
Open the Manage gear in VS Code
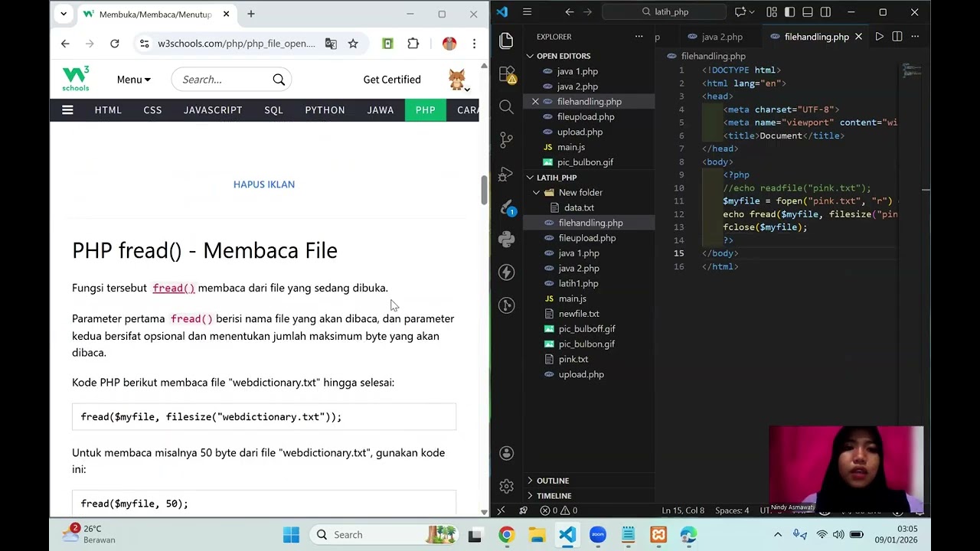pos(506,486)
